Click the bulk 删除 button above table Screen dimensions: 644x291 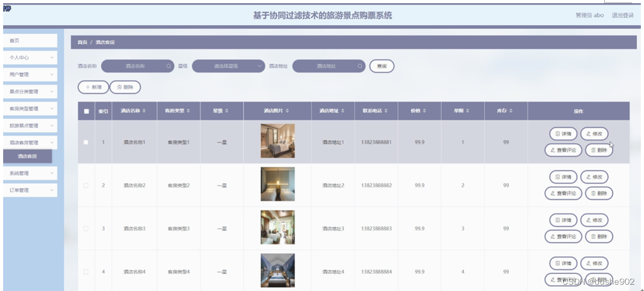[125, 87]
